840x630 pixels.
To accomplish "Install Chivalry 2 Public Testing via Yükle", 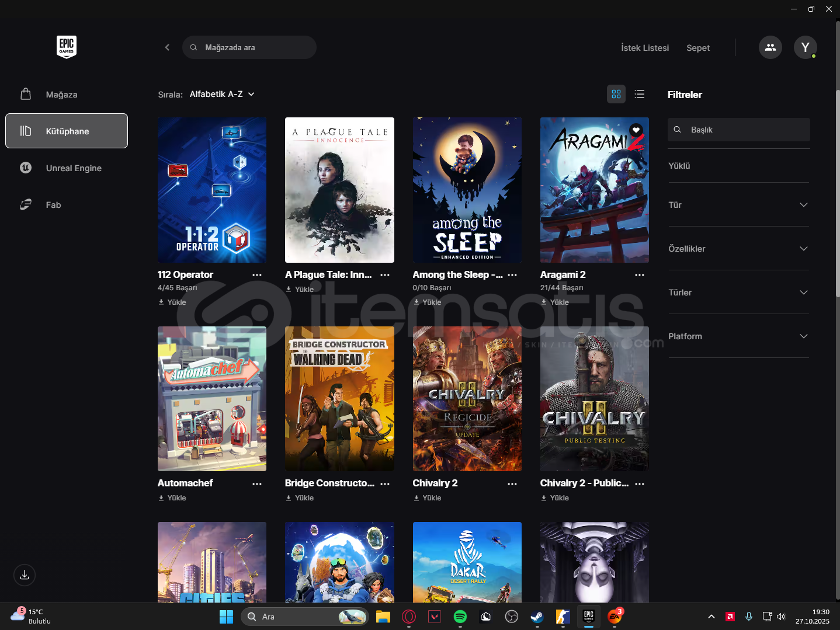I will (x=555, y=498).
